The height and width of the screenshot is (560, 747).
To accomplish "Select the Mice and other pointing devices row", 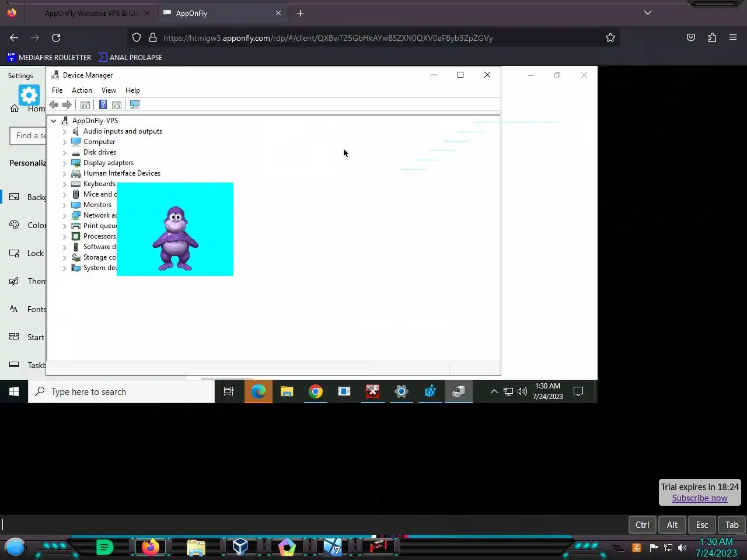I will [94, 195].
